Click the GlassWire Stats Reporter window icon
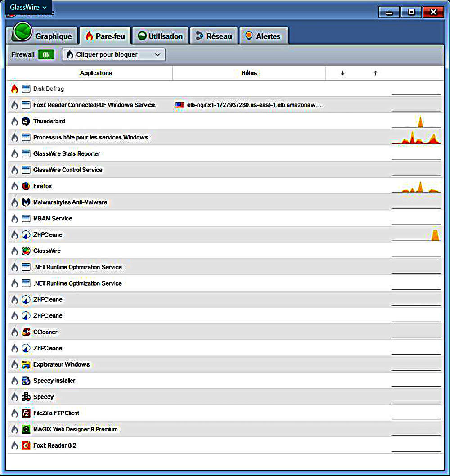The image size is (450, 476). pyautogui.click(x=26, y=153)
